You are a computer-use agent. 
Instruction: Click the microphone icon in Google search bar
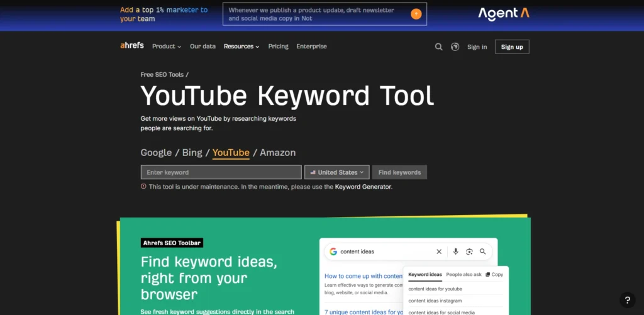tap(455, 251)
